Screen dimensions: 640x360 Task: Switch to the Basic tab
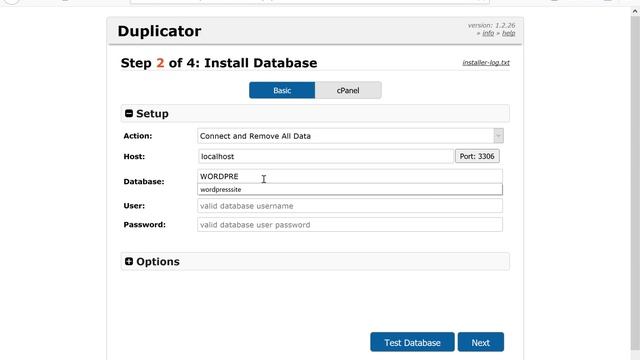282,90
